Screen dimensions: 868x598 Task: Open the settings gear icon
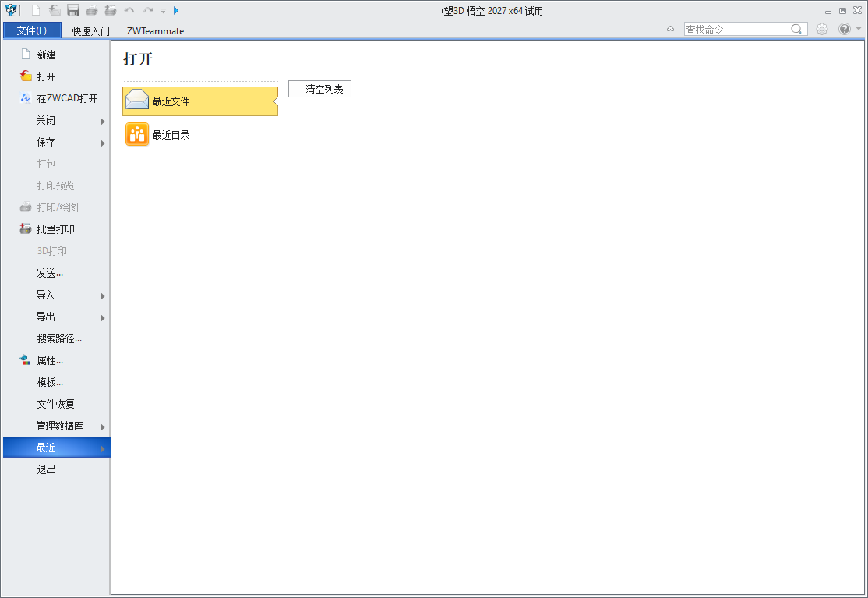822,30
